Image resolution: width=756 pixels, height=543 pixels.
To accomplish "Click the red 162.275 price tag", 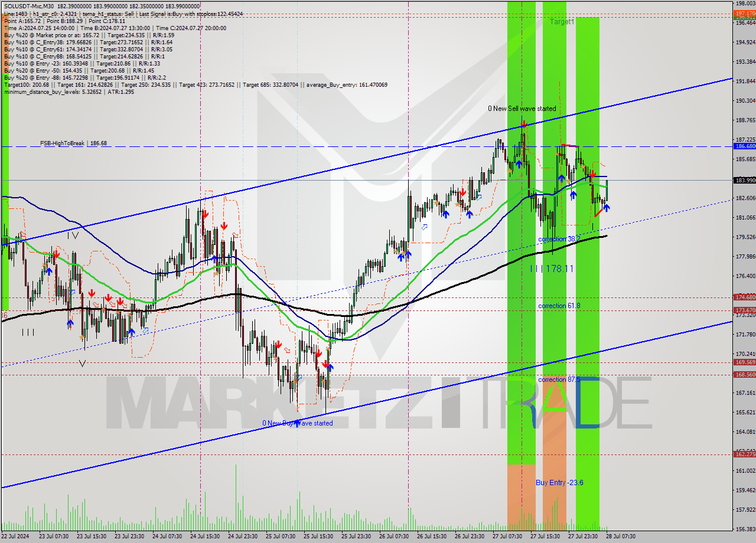I will click(x=744, y=454).
